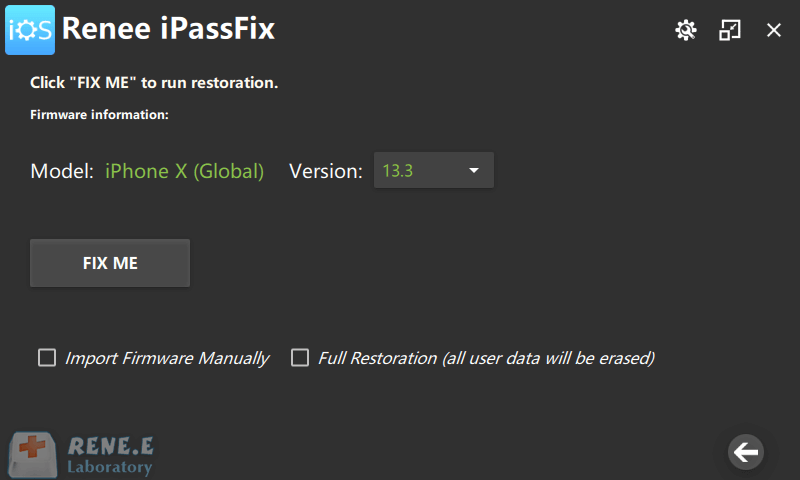Screen dimensions: 800x480
Task: Tick the Full Restoration checkbox
Action: pos(300,358)
